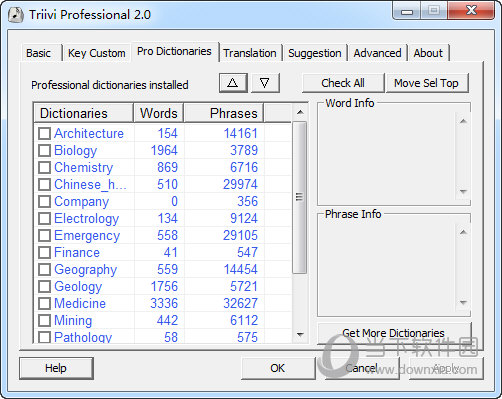This screenshot has height=399, width=502.
Task: Sort by the Phrases column header
Action: coord(224,113)
